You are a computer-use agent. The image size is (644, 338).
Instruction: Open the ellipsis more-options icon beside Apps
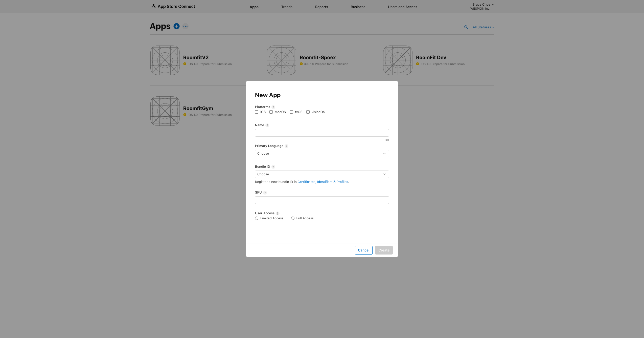(185, 26)
